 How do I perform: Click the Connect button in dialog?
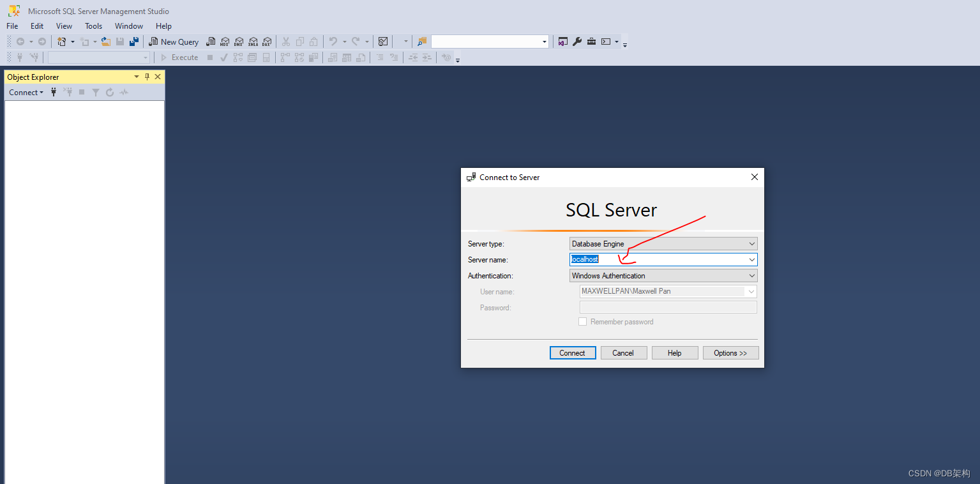pos(573,353)
